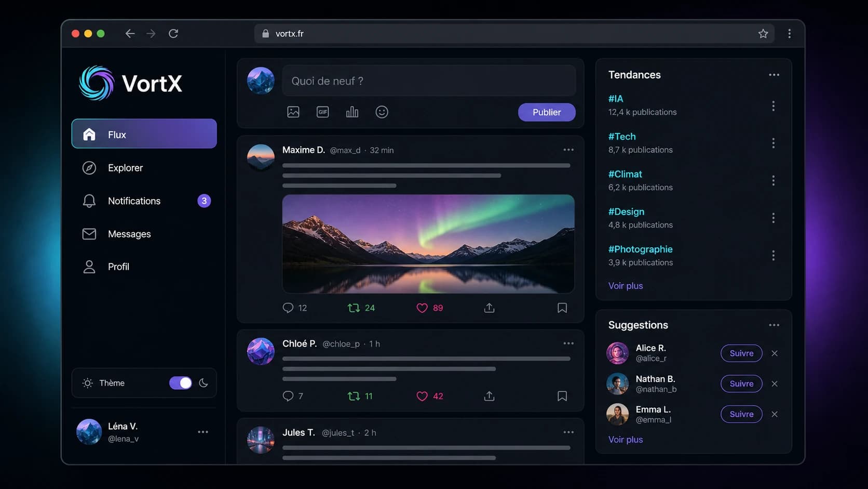Click the browser forward arrow

[x=151, y=33]
